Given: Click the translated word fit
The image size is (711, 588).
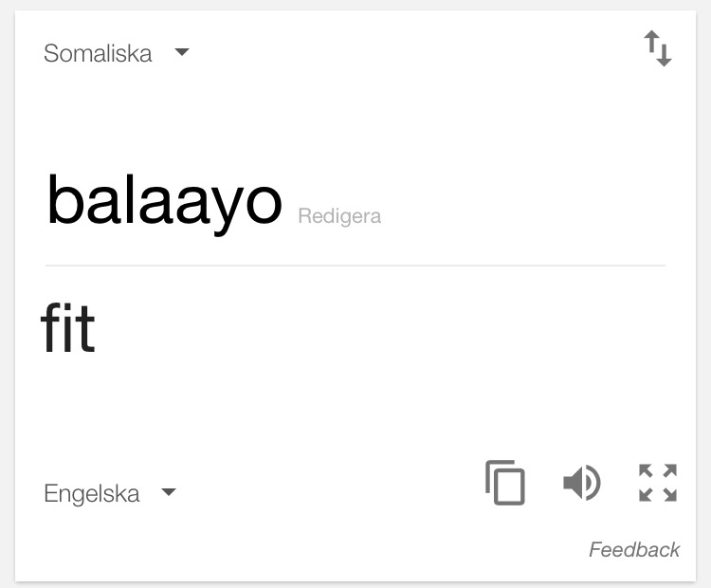Looking at the screenshot, I should 68,327.
